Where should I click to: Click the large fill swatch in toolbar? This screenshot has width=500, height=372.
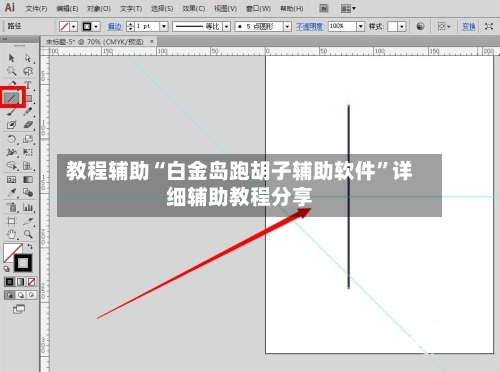(10, 251)
